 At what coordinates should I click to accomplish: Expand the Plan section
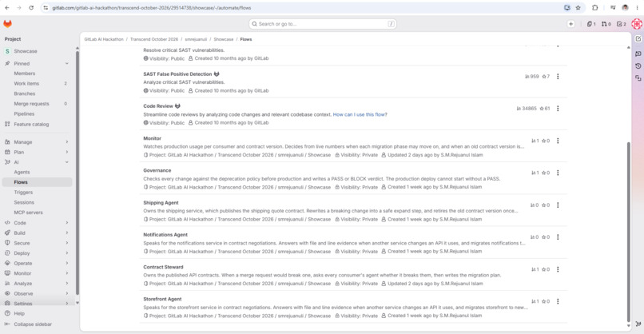click(x=67, y=152)
